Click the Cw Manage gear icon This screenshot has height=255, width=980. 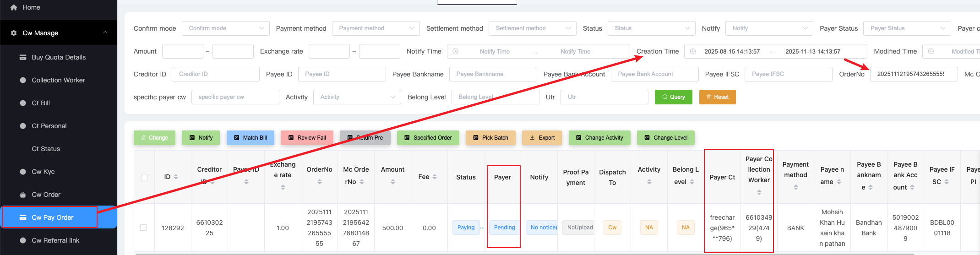click(14, 33)
